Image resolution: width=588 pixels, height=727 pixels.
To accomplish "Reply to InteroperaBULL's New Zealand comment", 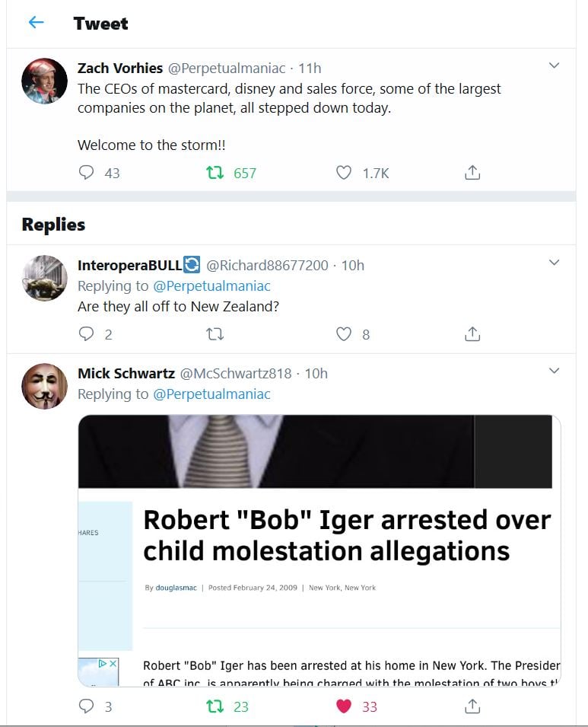I will tap(87, 334).
